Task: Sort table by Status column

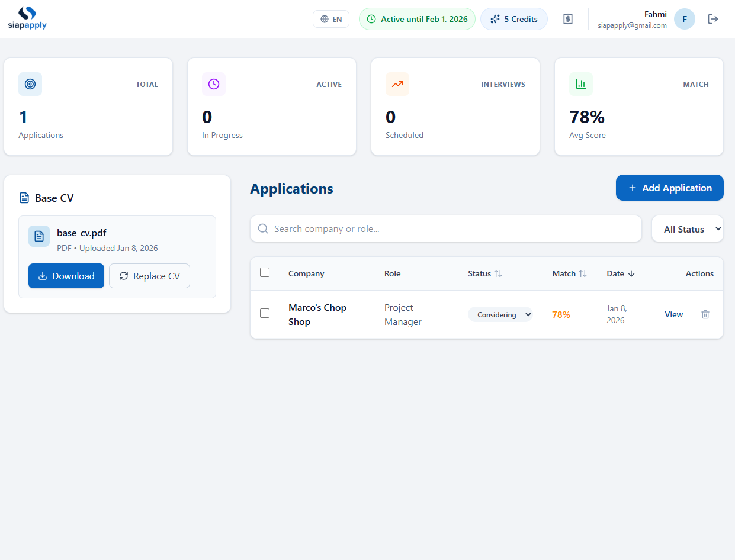Action: point(485,273)
